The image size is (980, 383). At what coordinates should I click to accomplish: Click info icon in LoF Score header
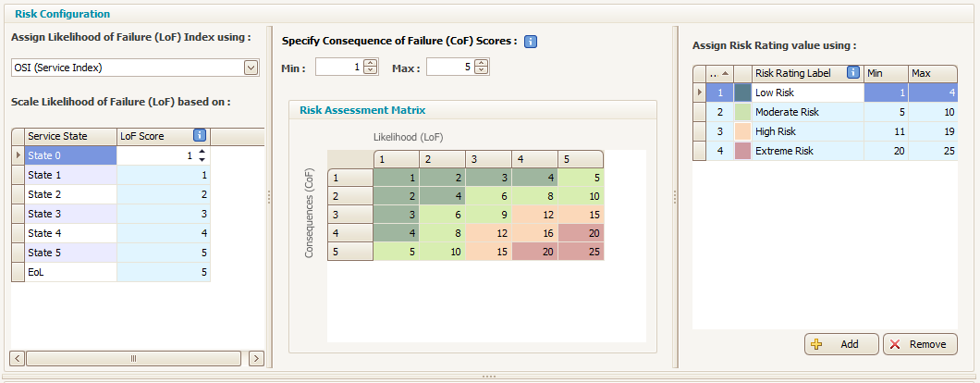pos(199,136)
